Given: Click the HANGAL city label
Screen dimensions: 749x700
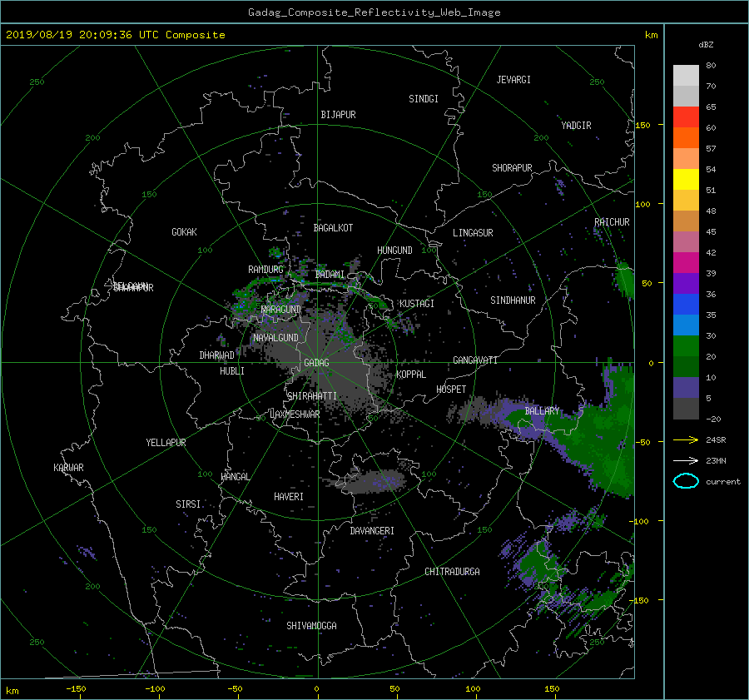Looking at the screenshot, I should (x=235, y=477).
